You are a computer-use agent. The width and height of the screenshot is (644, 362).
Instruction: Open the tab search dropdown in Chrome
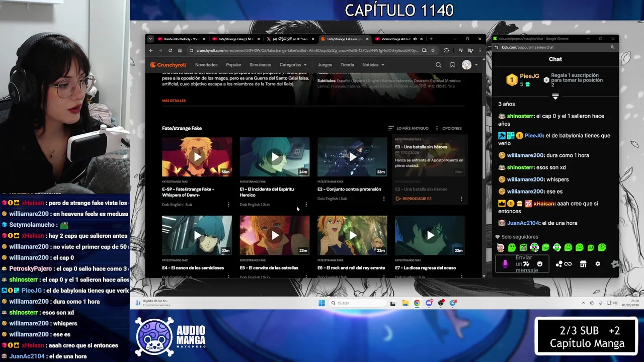click(150, 39)
